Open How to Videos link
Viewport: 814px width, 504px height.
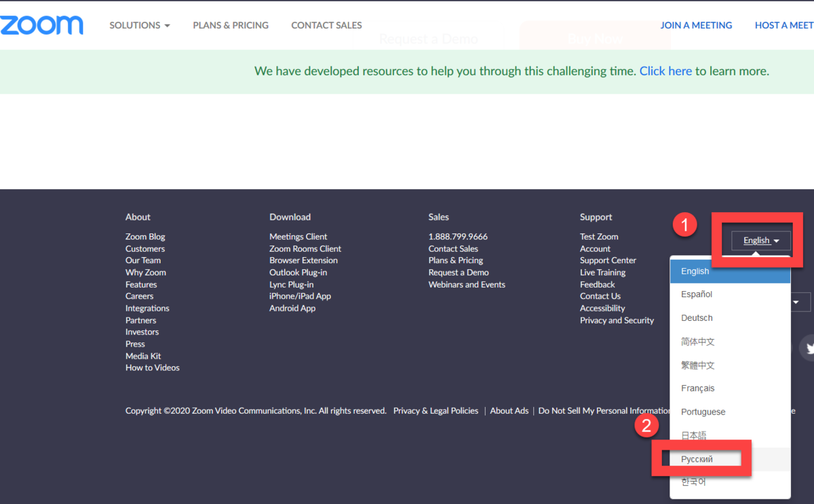pyautogui.click(x=153, y=368)
